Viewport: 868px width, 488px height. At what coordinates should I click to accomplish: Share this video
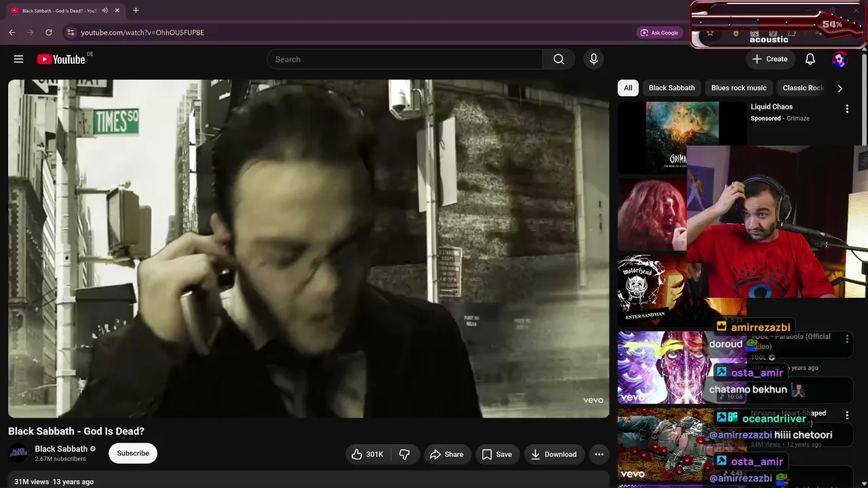[447, 454]
